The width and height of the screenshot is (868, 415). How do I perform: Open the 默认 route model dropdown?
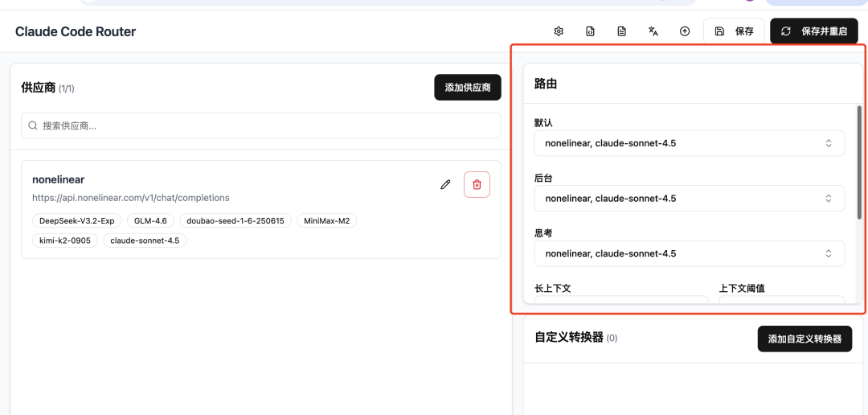click(689, 143)
